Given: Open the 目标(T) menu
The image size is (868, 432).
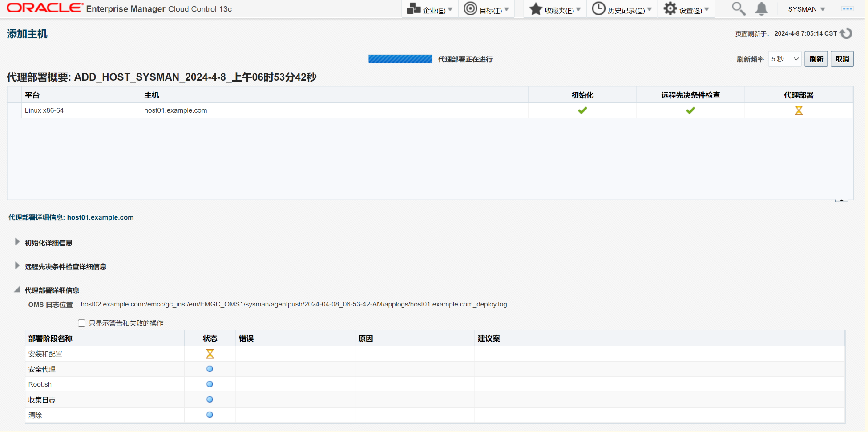Looking at the screenshot, I should tap(486, 9).
